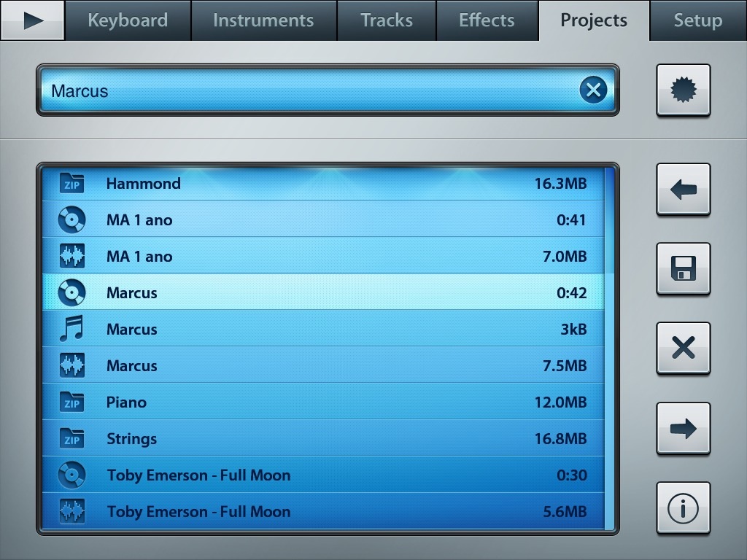Image resolution: width=747 pixels, height=560 pixels.
Task: Click disc icon of Toby Emerson 0:30
Action: point(72,475)
